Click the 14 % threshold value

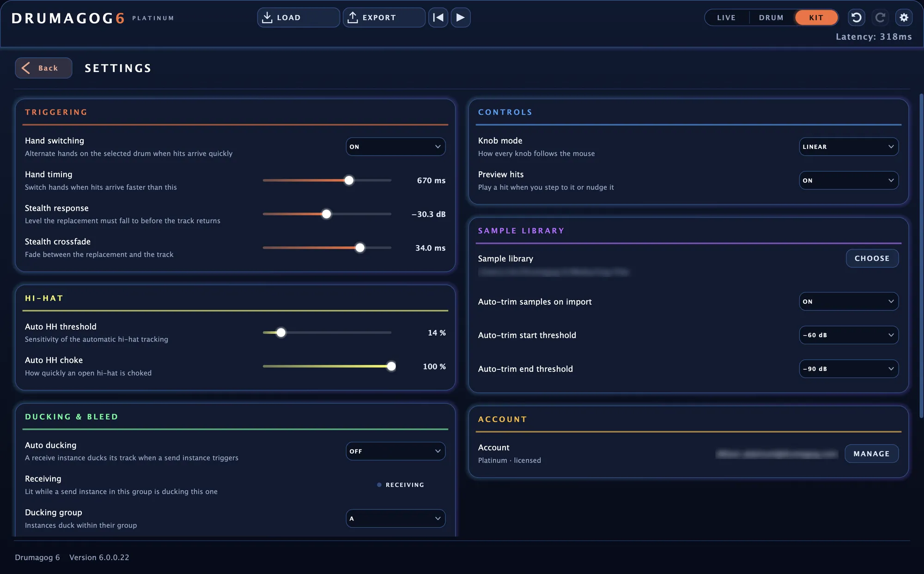point(437,333)
